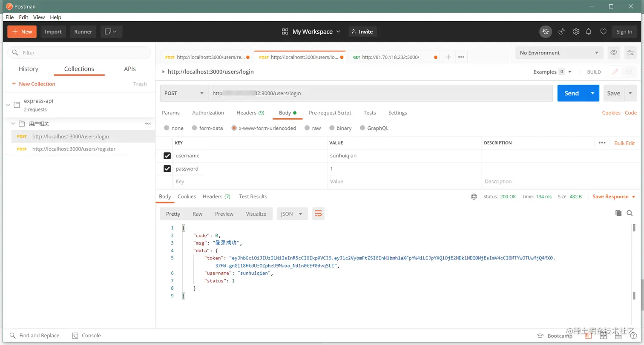Viewport: 644px width, 345px height.
Task: Expand the Send button dropdown arrow
Action: tap(592, 93)
